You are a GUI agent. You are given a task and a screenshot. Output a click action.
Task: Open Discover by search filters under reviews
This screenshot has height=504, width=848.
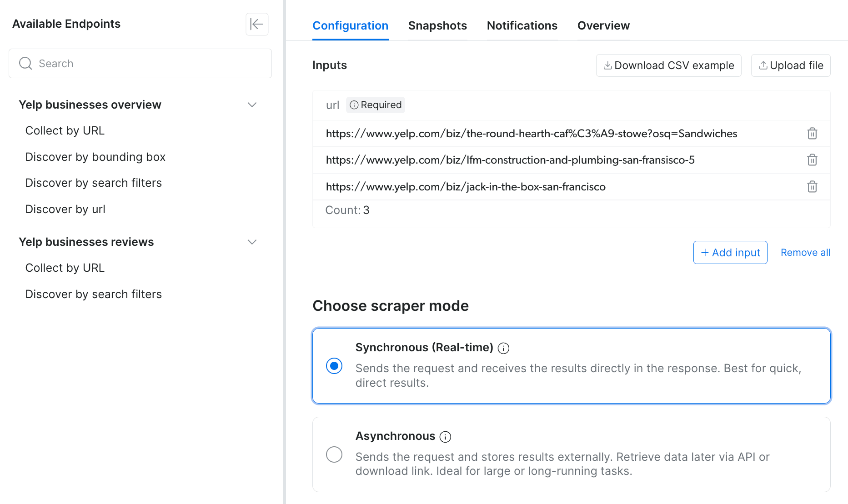pyautogui.click(x=94, y=294)
